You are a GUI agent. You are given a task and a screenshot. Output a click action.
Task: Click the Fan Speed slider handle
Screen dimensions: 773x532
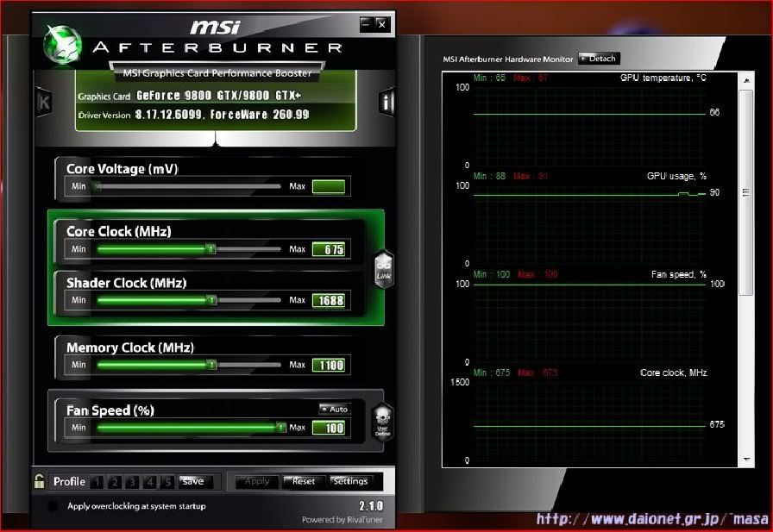click(x=281, y=427)
